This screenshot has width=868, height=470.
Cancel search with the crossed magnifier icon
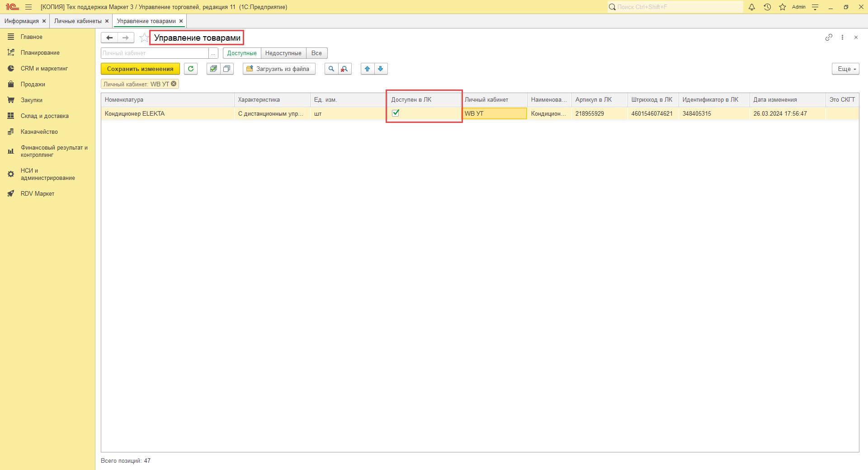[344, 69]
